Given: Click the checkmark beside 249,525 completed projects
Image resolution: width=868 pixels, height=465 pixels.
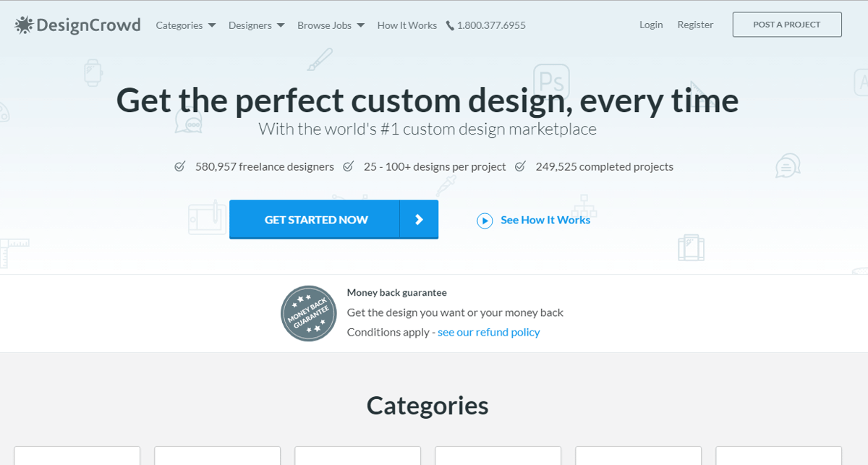Looking at the screenshot, I should [520, 166].
